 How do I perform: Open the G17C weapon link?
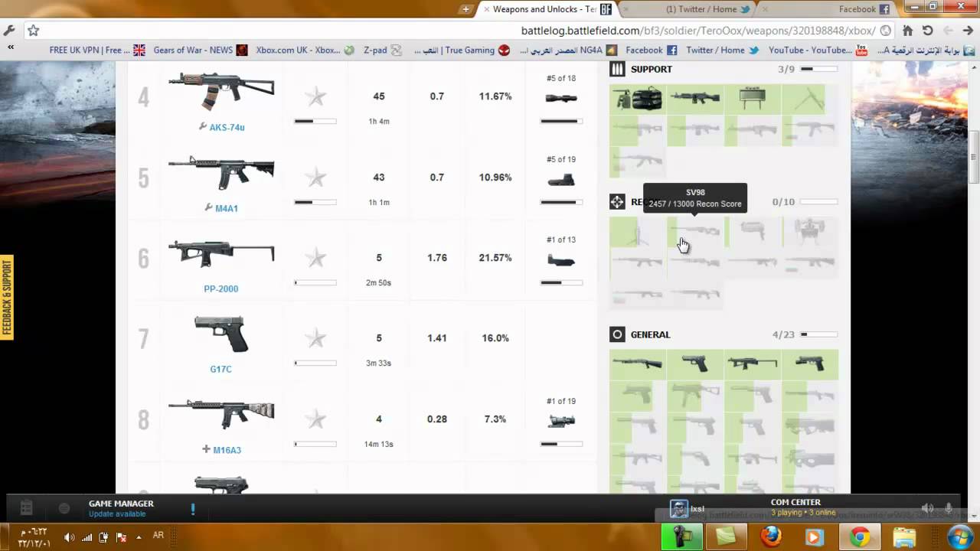(x=220, y=369)
